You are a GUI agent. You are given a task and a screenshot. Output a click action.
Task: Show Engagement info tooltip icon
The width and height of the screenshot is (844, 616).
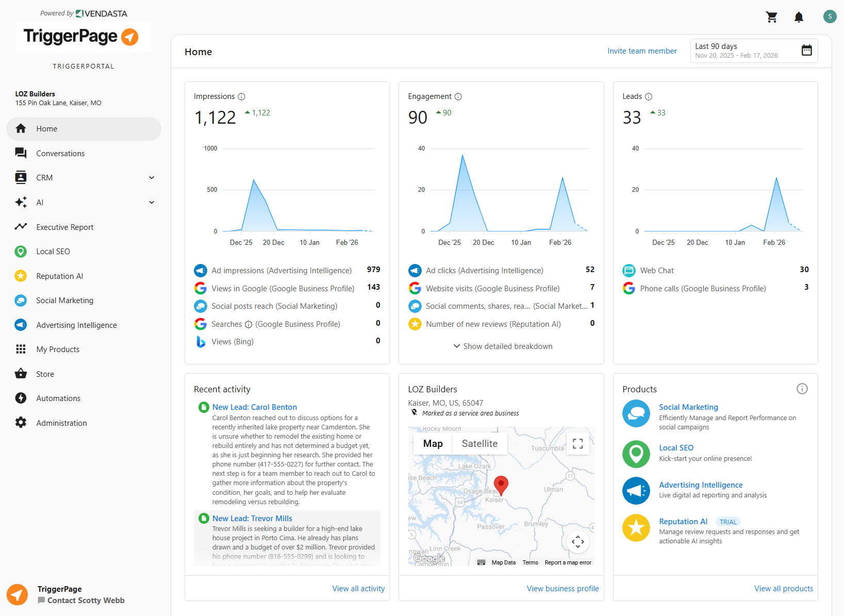[x=458, y=96]
